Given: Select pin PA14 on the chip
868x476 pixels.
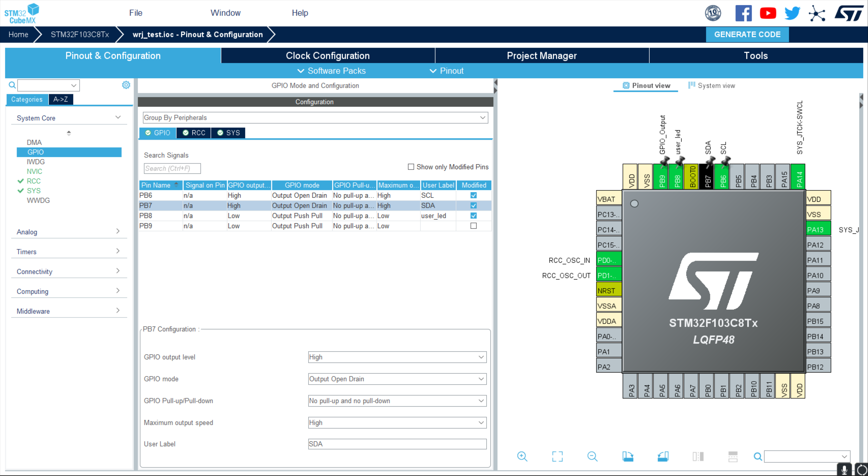Looking at the screenshot, I should [x=798, y=177].
